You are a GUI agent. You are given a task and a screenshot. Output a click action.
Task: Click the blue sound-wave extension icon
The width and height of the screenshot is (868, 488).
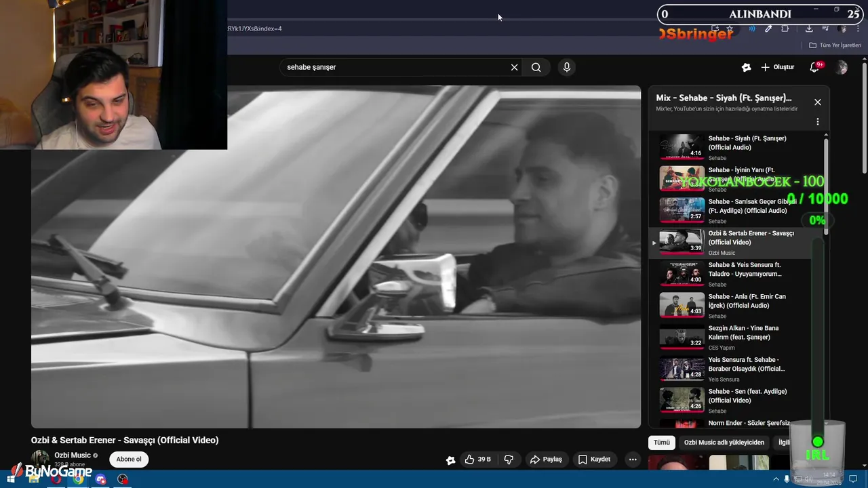[x=752, y=29]
